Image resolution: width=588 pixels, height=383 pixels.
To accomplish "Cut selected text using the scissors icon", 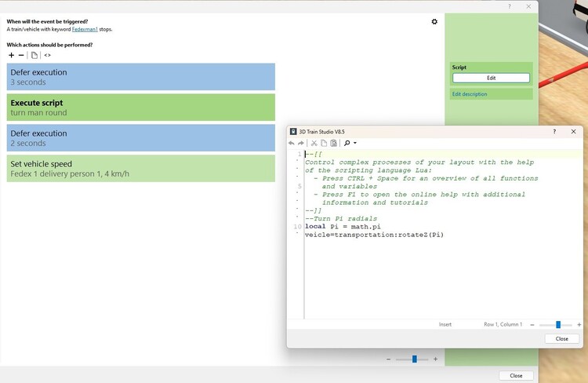I will (314, 144).
